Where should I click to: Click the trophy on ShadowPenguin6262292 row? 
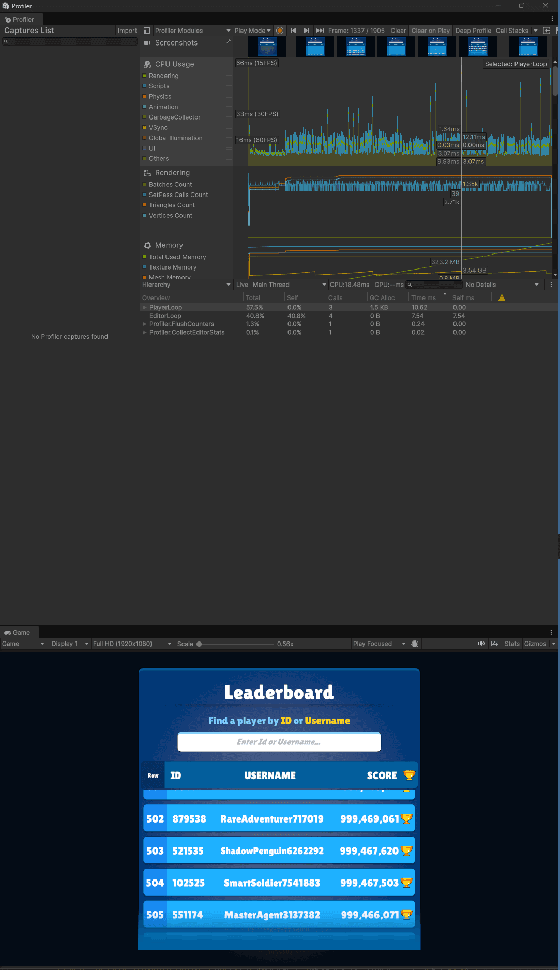407,850
